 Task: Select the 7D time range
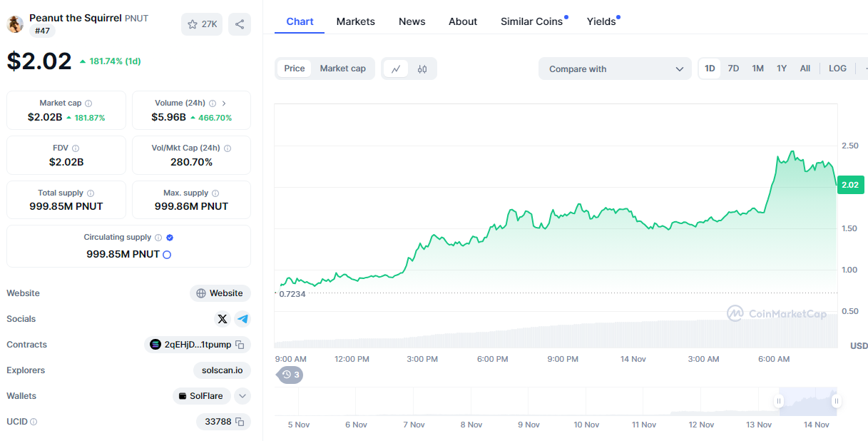[x=733, y=69]
